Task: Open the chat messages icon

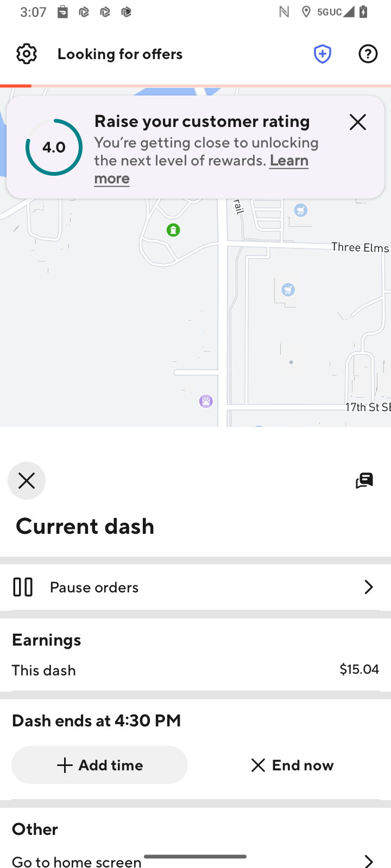Action: [364, 481]
